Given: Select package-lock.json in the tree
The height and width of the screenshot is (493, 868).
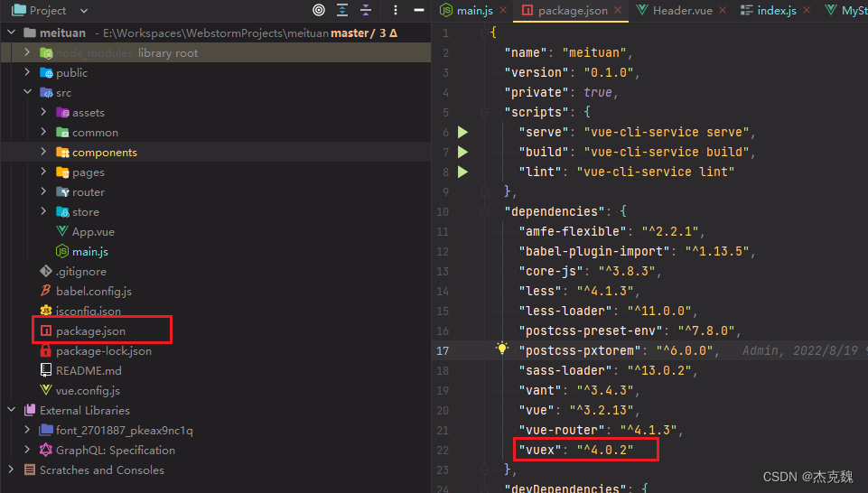Looking at the screenshot, I should click(x=104, y=351).
